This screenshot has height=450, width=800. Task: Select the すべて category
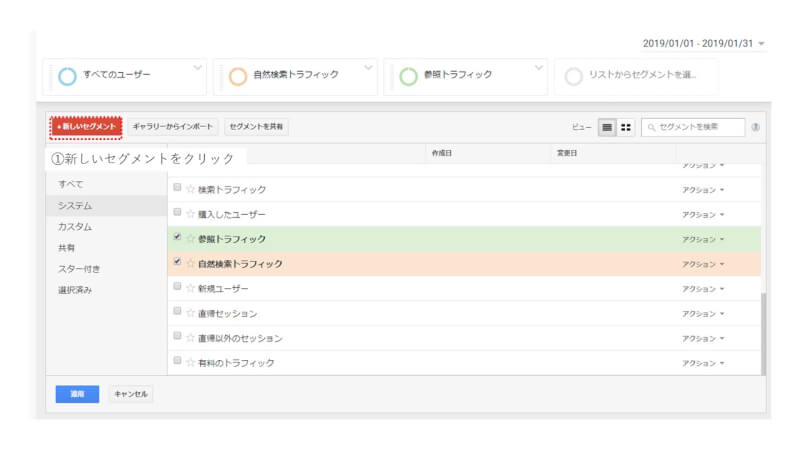click(106, 184)
